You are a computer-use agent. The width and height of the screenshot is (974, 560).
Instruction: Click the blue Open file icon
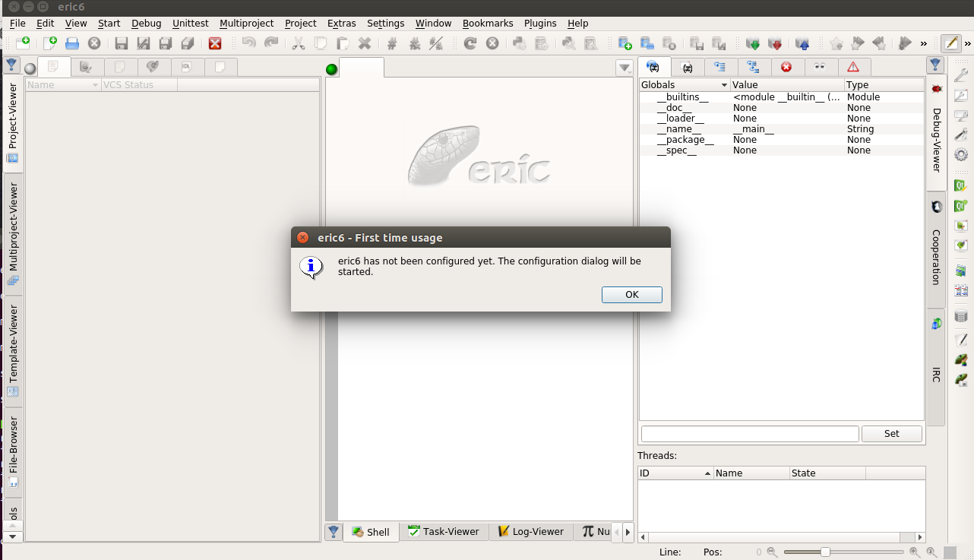(x=72, y=43)
